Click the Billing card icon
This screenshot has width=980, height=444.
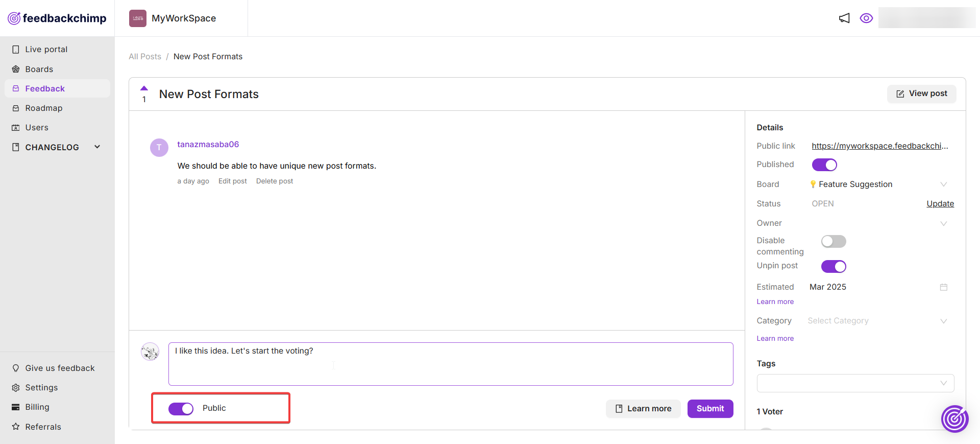point(16,407)
